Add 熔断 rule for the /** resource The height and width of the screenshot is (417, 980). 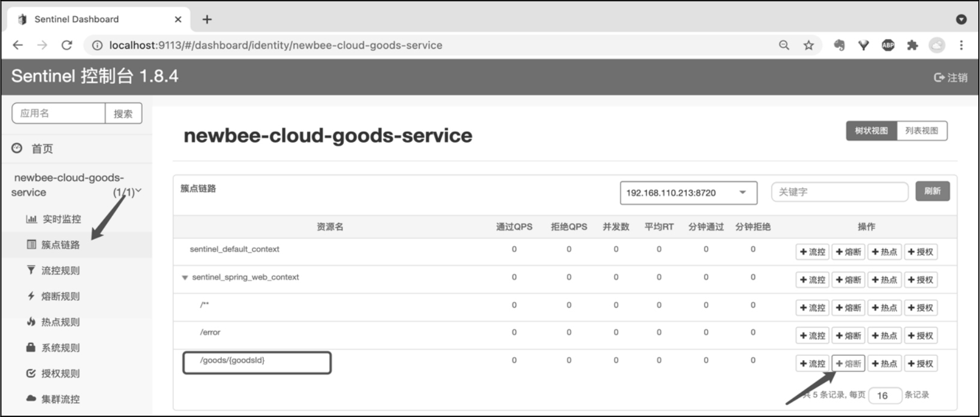click(x=848, y=308)
